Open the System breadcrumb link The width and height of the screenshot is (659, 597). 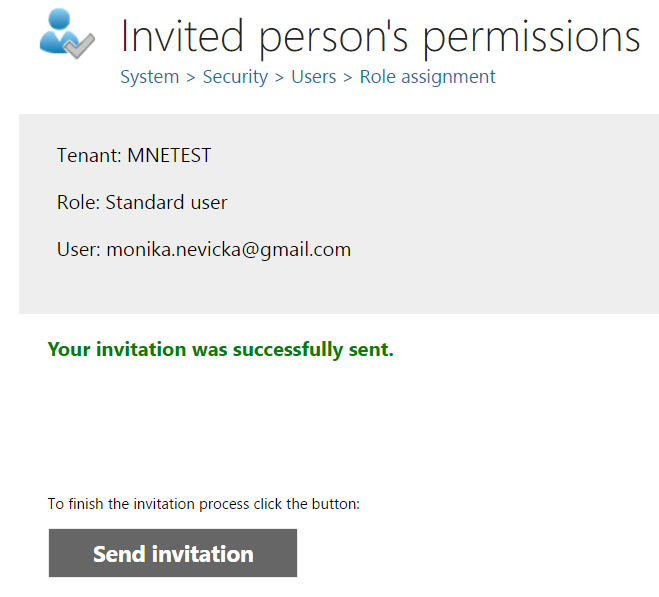(150, 77)
